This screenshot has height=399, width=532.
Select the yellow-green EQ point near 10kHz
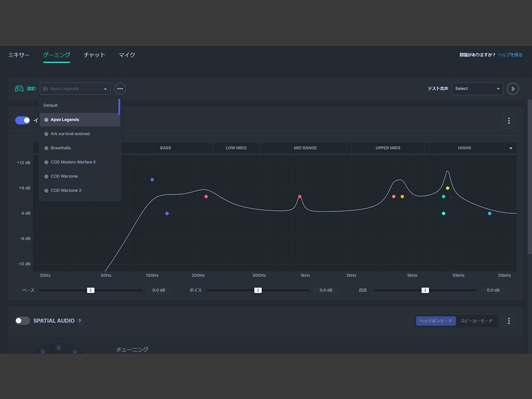(x=447, y=188)
